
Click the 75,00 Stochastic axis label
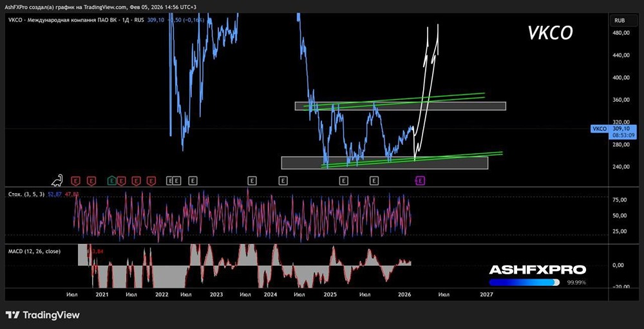pyautogui.click(x=620, y=200)
